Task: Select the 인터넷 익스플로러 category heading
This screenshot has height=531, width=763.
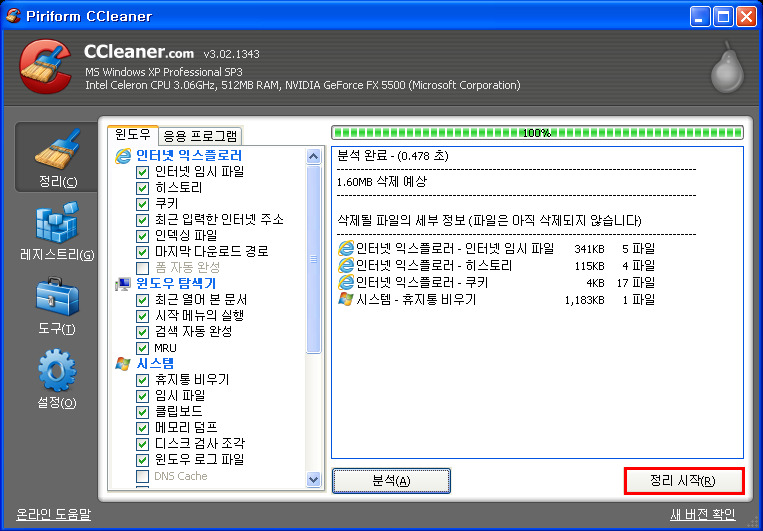Action: point(189,156)
